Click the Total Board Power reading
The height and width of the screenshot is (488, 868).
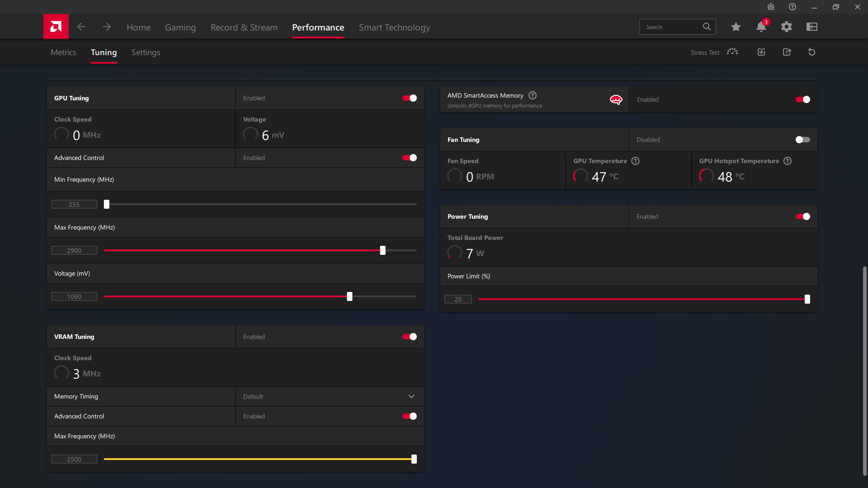pos(466,253)
